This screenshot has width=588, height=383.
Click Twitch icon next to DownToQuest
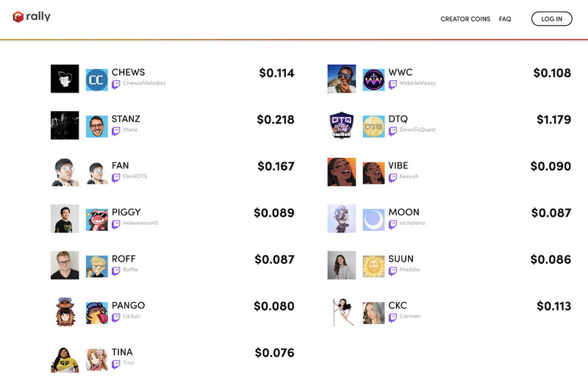pyautogui.click(x=393, y=130)
